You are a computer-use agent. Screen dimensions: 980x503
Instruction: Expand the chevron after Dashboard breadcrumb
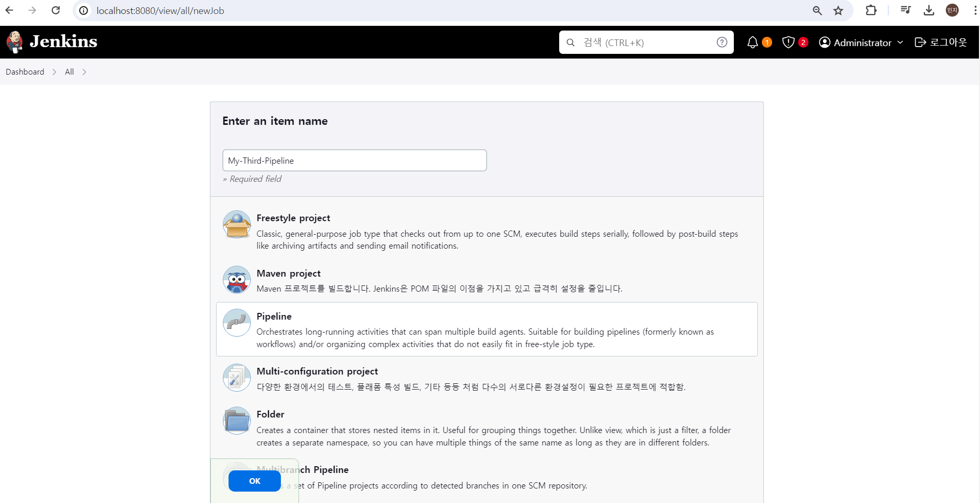click(x=54, y=72)
